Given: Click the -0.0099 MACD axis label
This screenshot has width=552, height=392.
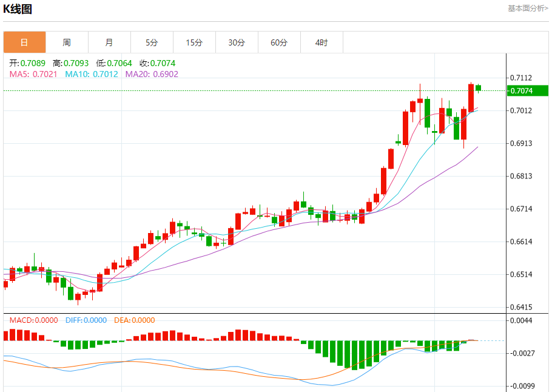Looking at the screenshot, I should (x=522, y=386).
